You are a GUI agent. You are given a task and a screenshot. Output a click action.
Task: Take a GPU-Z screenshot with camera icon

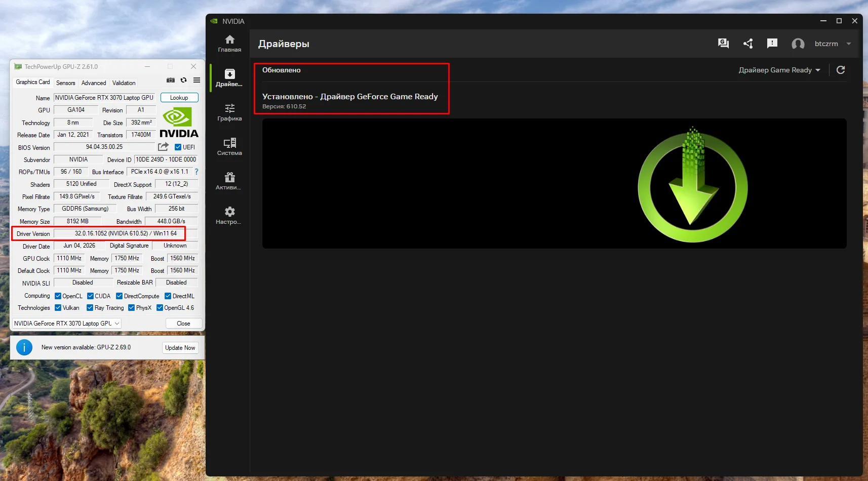[171, 80]
